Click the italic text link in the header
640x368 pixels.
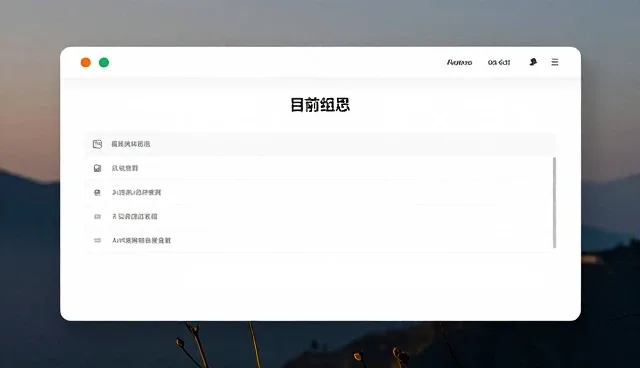[460, 62]
